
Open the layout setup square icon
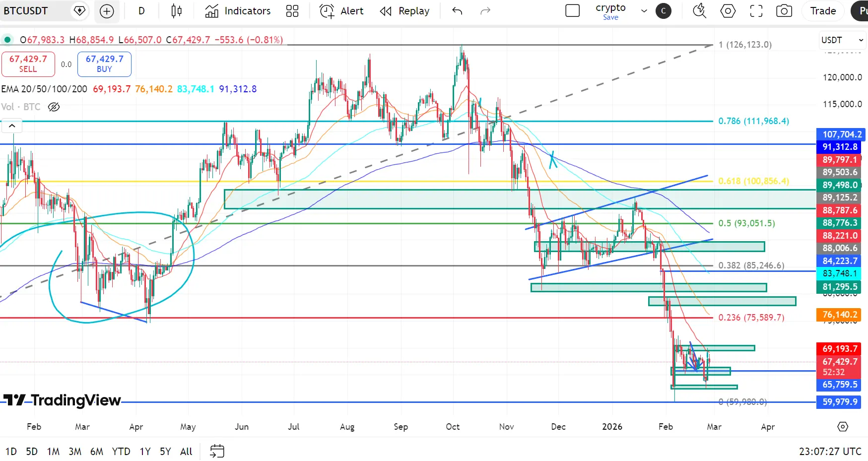tap(573, 11)
